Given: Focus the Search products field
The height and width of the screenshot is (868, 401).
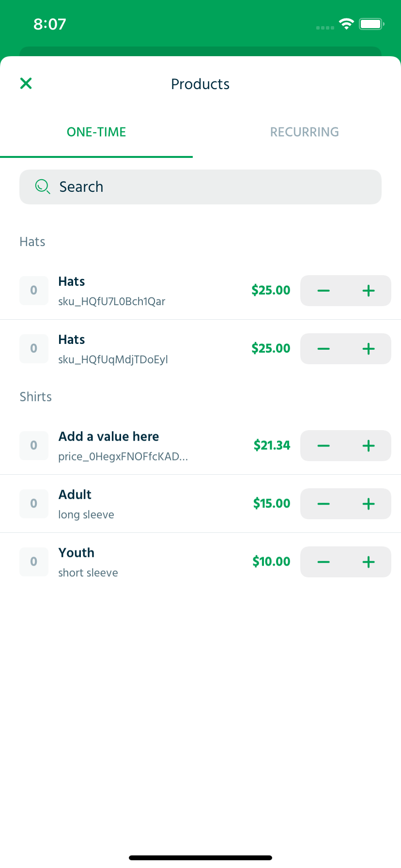Looking at the screenshot, I should click(x=200, y=187).
